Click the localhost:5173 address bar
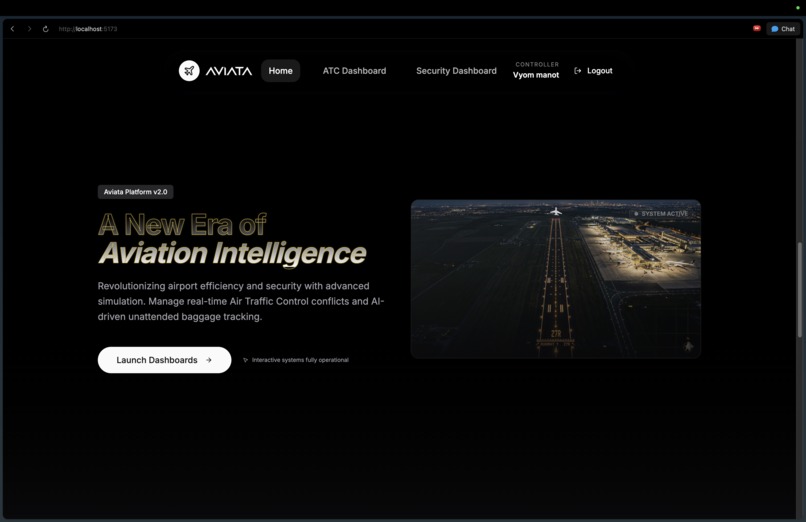 [x=88, y=29]
